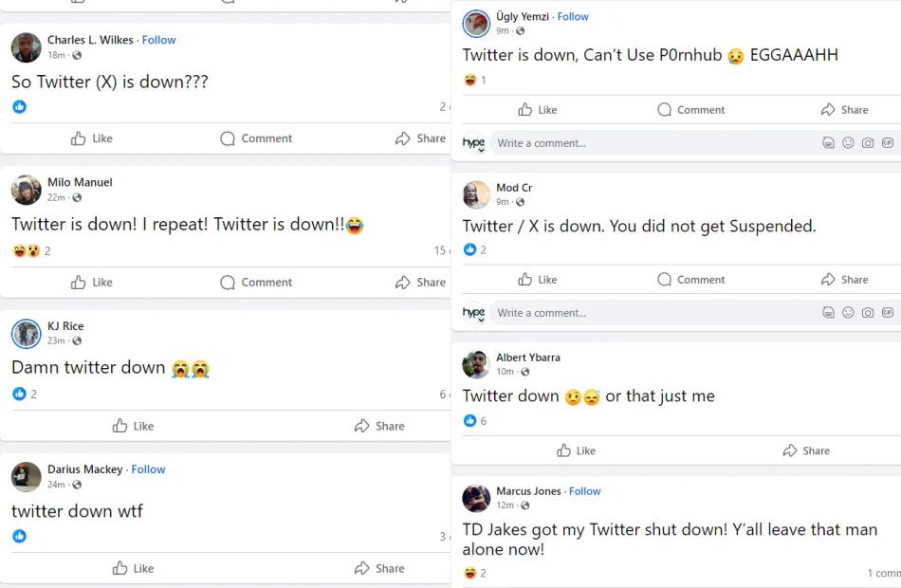
Task: Click the like reaction icon on Darius Mackey's post
Action: point(19,536)
